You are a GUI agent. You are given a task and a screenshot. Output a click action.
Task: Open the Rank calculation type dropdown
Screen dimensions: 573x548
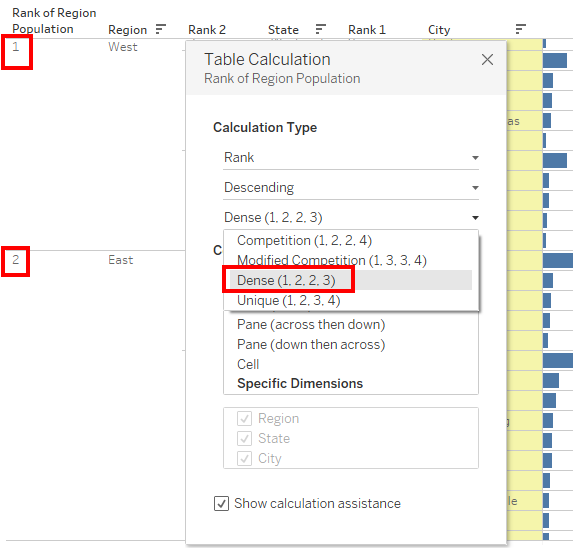pos(351,158)
